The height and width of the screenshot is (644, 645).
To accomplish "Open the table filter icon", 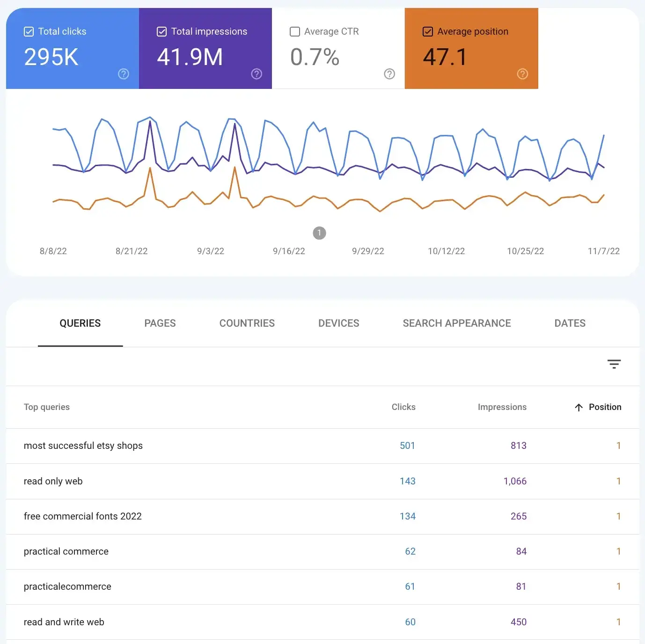I will (614, 364).
